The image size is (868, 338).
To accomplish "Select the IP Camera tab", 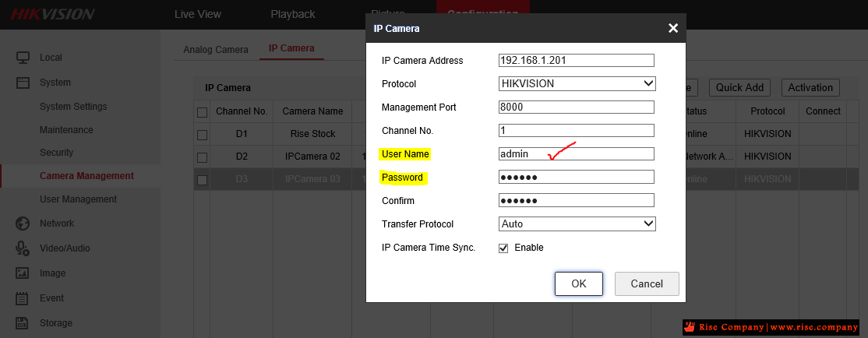I will [x=291, y=48].
